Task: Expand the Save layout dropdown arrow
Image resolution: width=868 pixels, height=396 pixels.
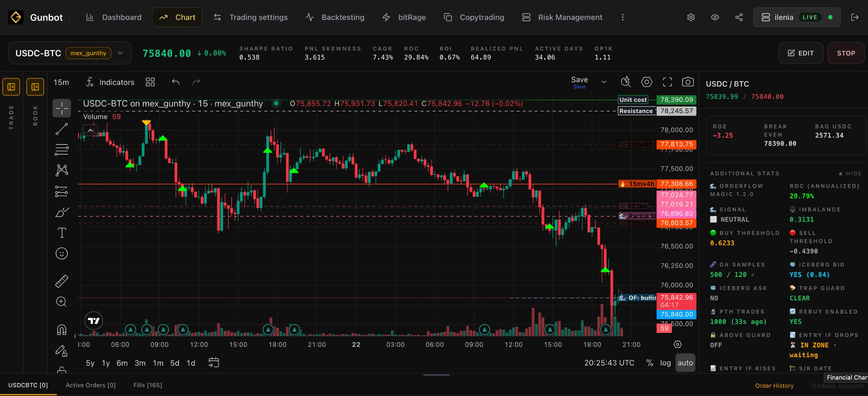Action: coord(604,82)
